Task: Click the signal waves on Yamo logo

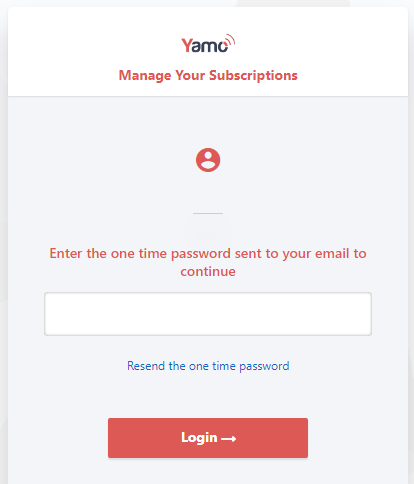Action: click(x=230, y=40)
